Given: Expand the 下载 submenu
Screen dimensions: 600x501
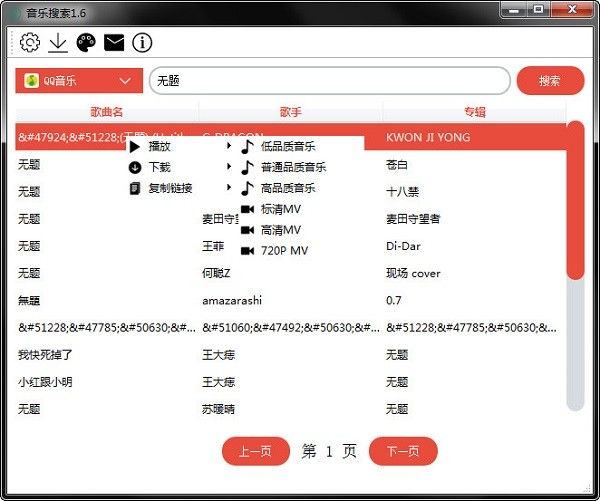Looking at the screenshot, I should (160, 167).
